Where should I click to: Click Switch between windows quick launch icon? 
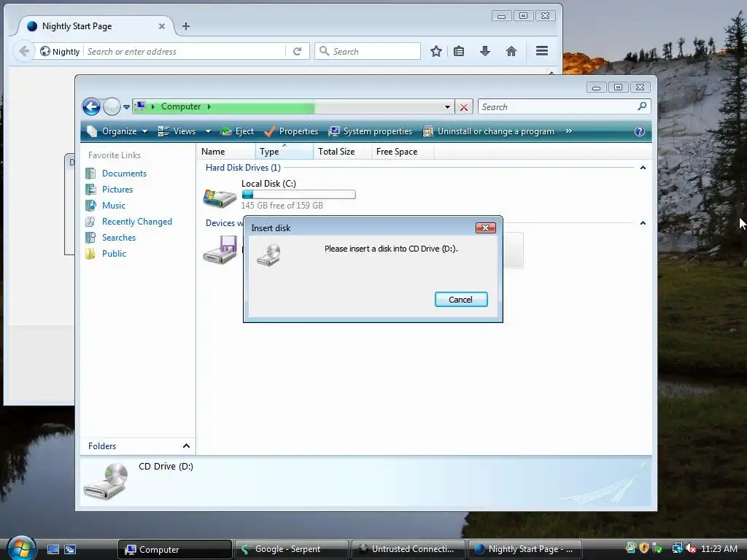click(70, 550)
